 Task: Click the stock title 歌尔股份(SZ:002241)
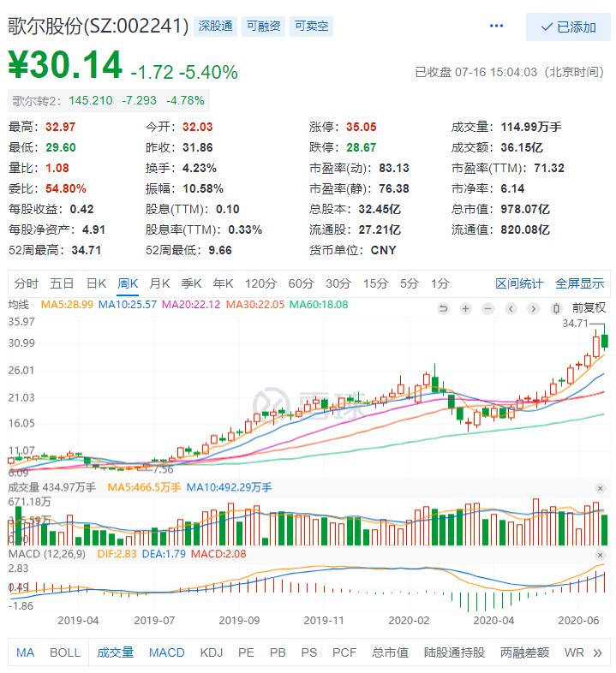click(99, 27)
